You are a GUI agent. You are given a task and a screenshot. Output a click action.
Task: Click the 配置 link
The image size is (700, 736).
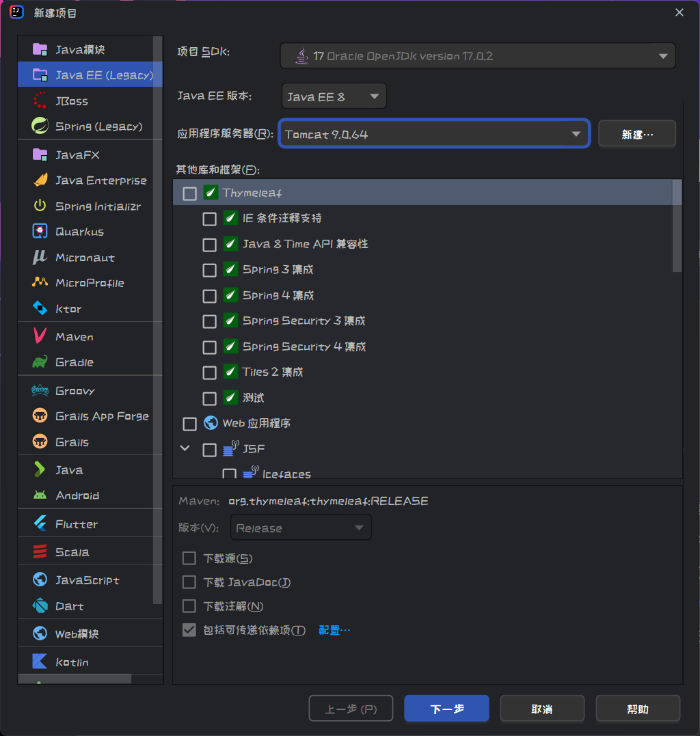(334, 629)
